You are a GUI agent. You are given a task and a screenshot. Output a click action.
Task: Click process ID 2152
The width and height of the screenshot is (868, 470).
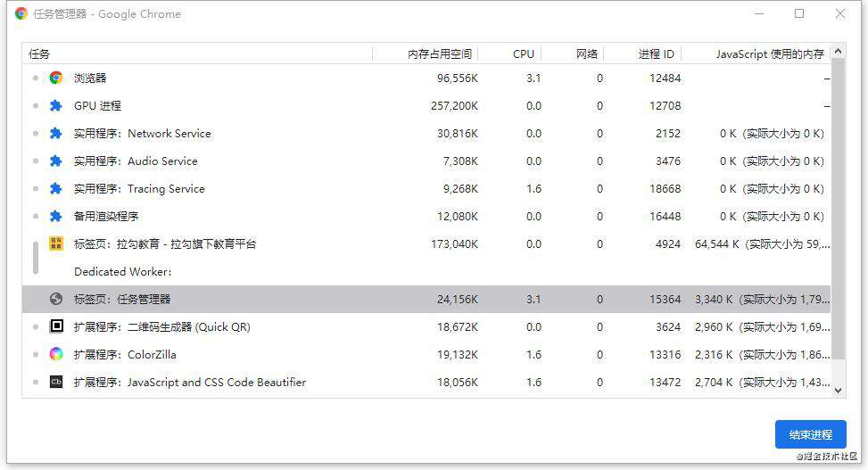coord(668,134)
